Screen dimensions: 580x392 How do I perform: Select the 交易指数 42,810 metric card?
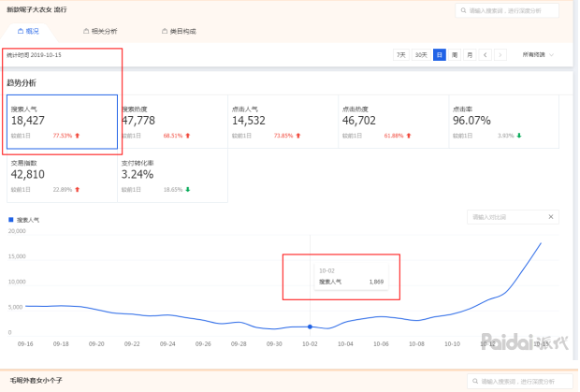(62, 176)
